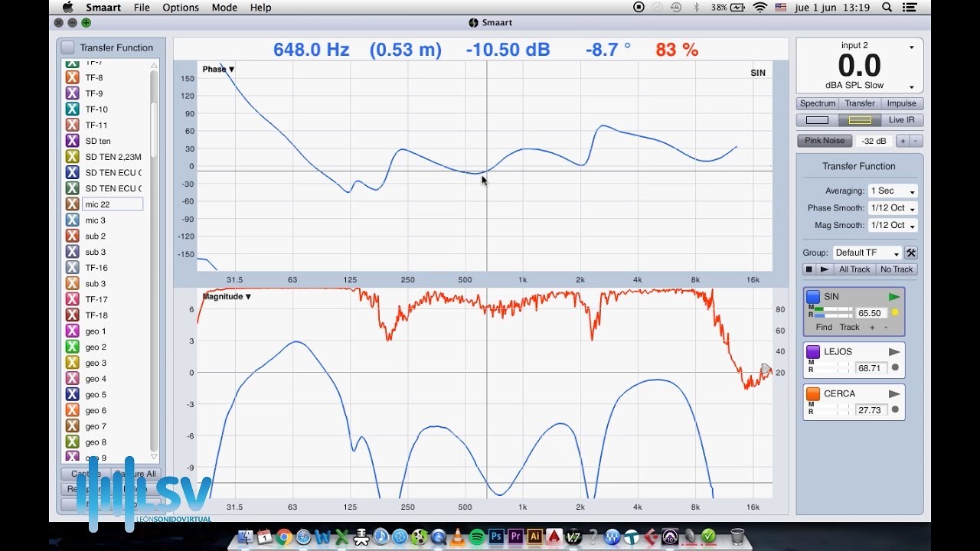980x551 pixels.
Task: Hide the SD ten trace
Action: pyautogui.click(x=72, y=141)
